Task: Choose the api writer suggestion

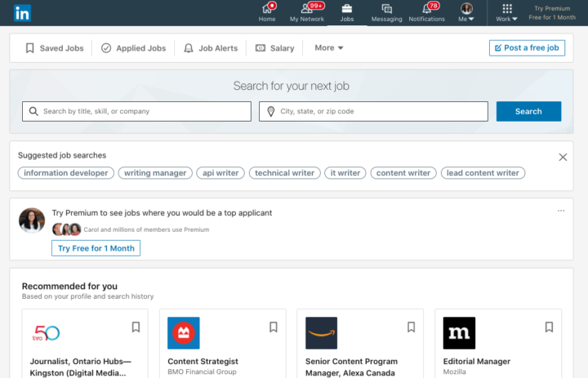Action: pyautogui.click(x=220, y=173)
